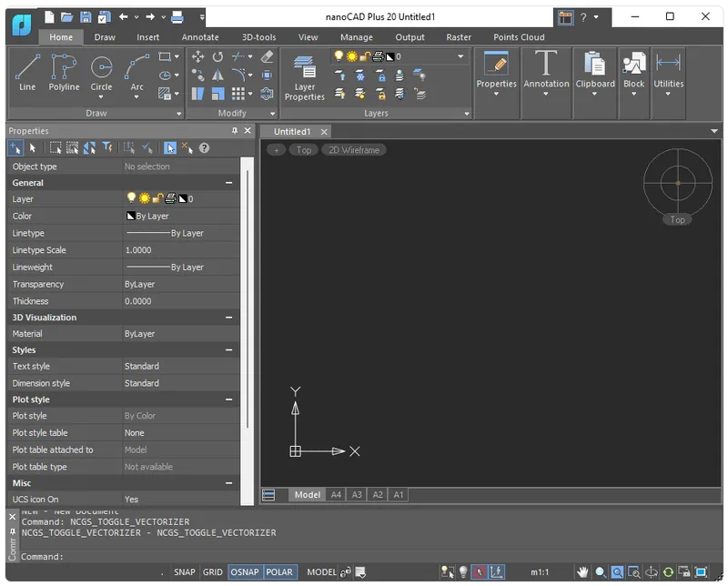The width and height of the screenshot is (728, 586).
Task: Click the 2D Wireframe visual style button
Action: coord(354,150)
